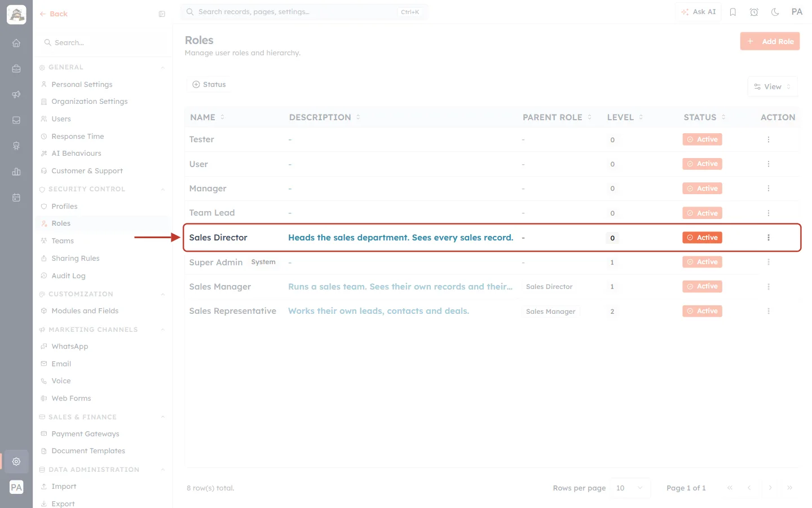
Task: Go Back from settings
Action: pyautogui.click(x=54, y=14)
